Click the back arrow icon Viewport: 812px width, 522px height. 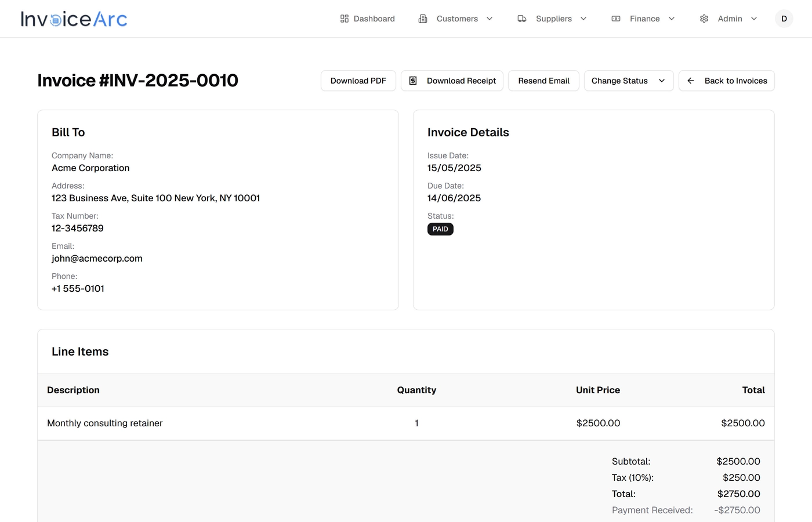point(691,81)
